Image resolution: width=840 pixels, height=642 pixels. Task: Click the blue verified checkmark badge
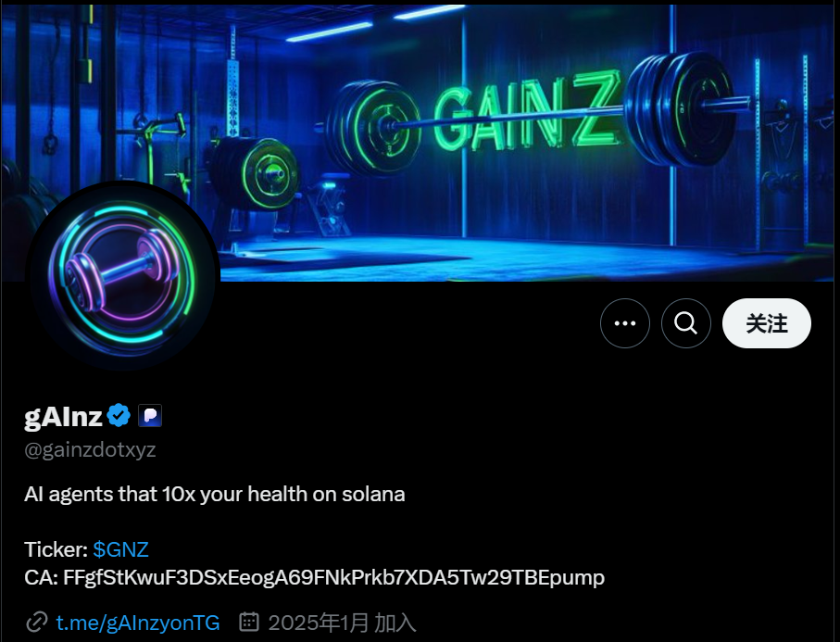119,416
